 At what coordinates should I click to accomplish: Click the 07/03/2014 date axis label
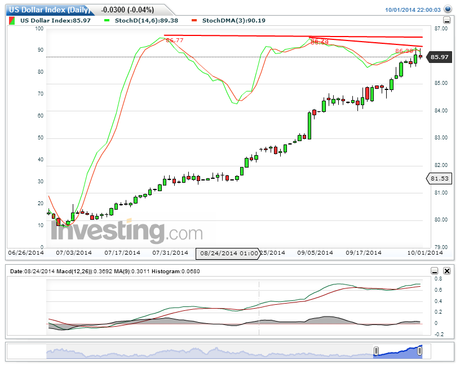point(74,253)
